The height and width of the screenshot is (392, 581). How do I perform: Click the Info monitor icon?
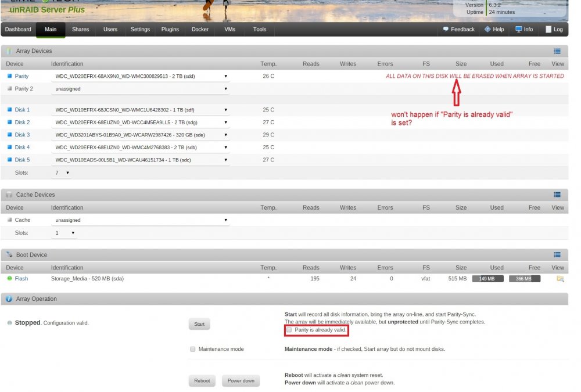(x=519, y=29)
